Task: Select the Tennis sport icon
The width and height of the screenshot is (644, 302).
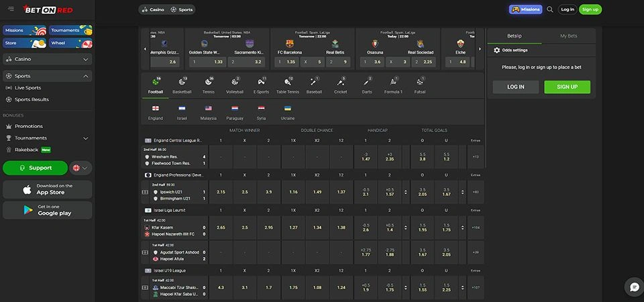Action: pyautogui.click(x=209, y=85)
